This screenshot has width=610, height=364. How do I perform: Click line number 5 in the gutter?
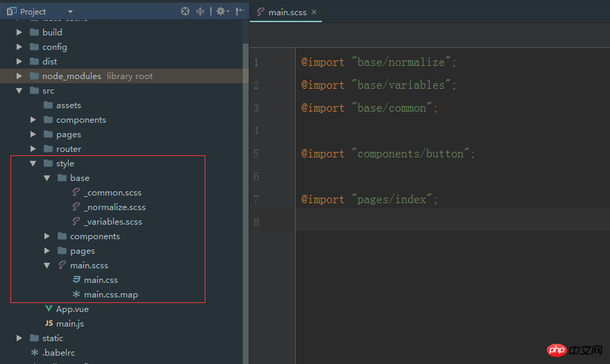(256, 154)
